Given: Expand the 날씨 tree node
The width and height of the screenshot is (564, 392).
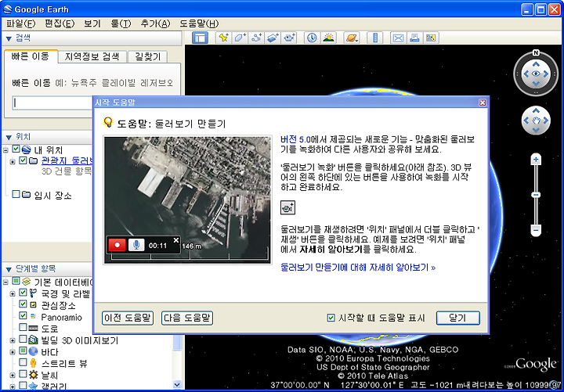Looking at the screenshot, I should coord(13,375).
